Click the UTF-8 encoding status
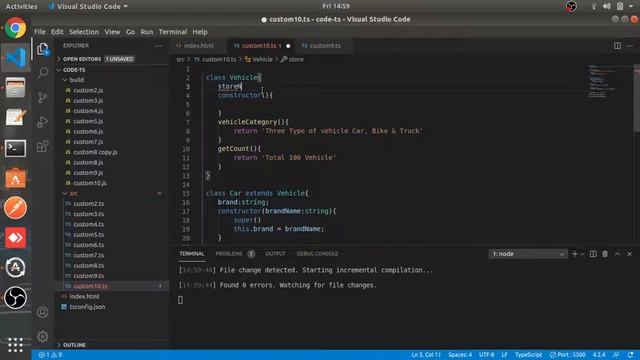The image size is (640, 360). pyautogui.click(x=487, y=355)
